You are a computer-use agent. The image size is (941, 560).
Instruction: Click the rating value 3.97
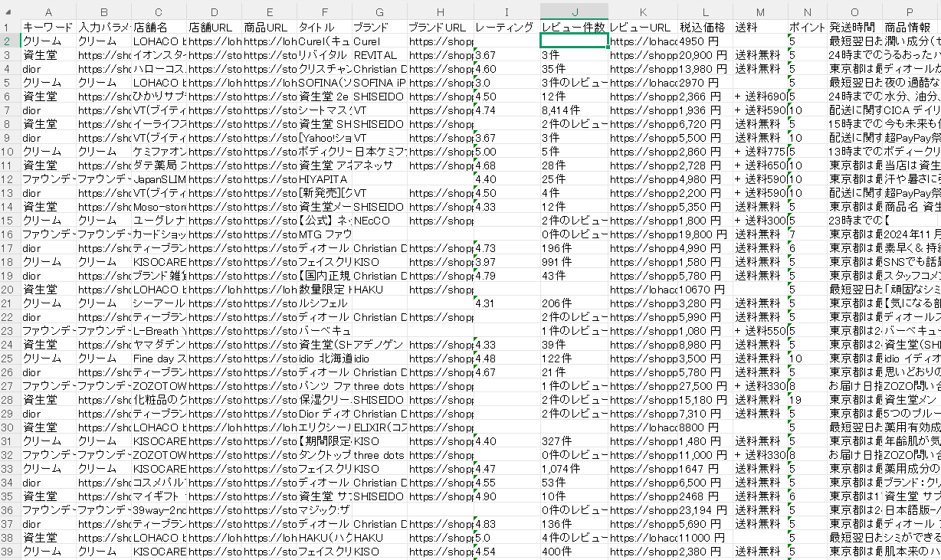[x=507, y=262]
